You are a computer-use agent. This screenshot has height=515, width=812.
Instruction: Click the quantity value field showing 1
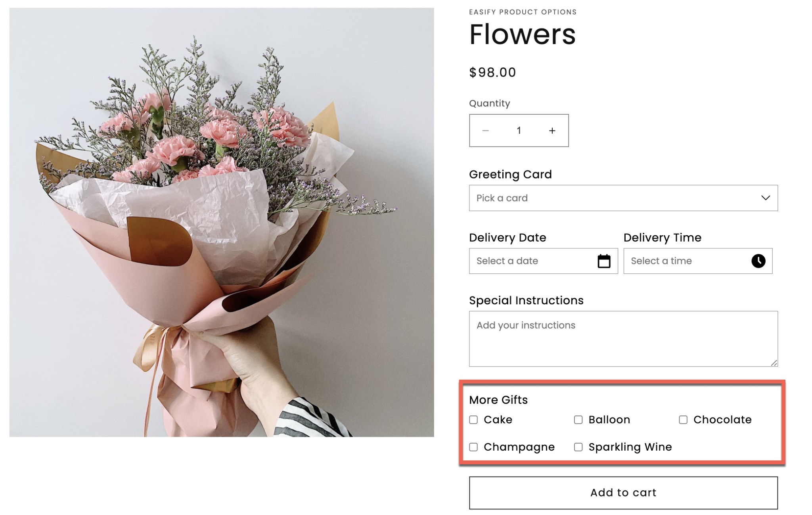click(519, 130)
